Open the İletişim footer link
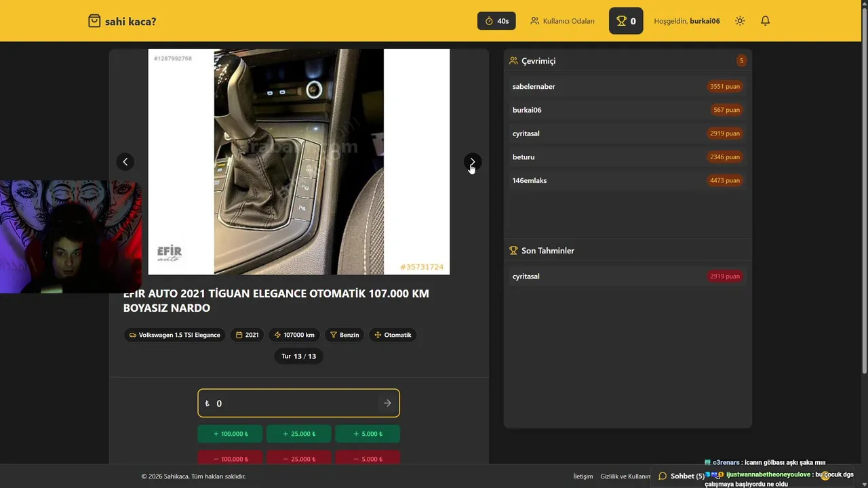Screen dimensions: 868x488 point(583,476)
